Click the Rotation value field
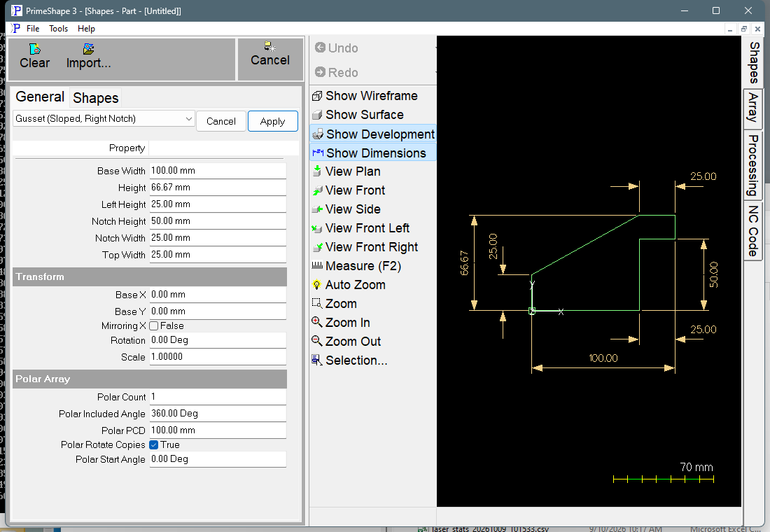Viewport: 770px width, 532px height. pos(218,340)
